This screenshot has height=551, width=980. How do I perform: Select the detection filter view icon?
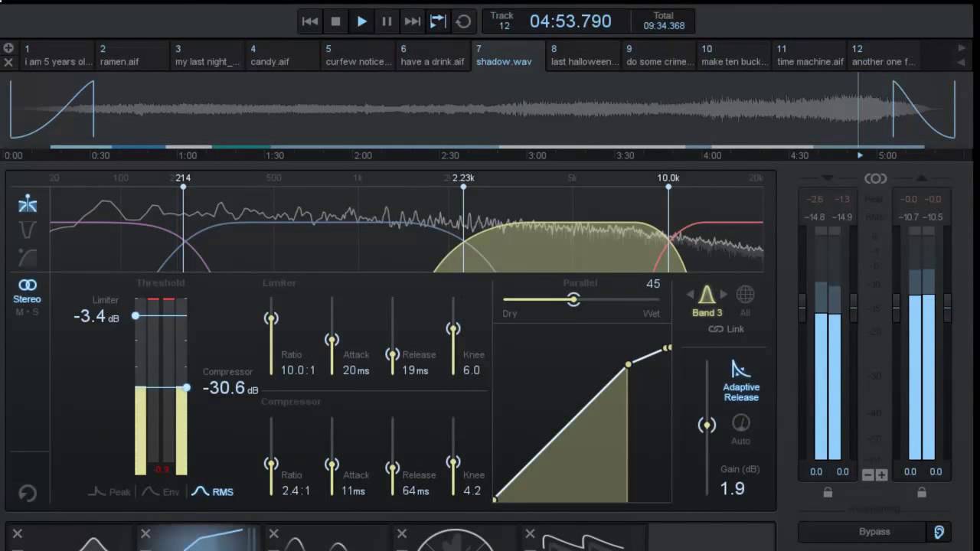[28, 257]
